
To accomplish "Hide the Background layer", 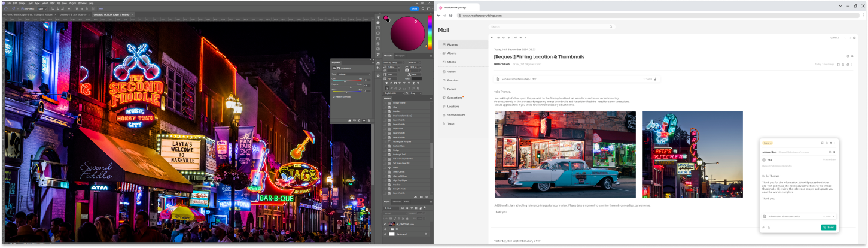I will point(385,234).
